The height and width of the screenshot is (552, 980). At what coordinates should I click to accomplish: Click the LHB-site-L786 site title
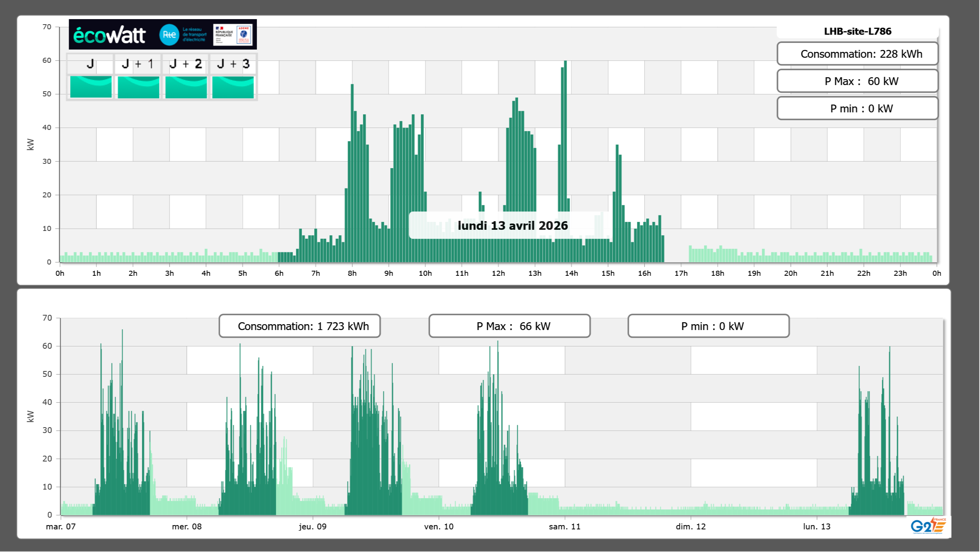coord(857,31)
